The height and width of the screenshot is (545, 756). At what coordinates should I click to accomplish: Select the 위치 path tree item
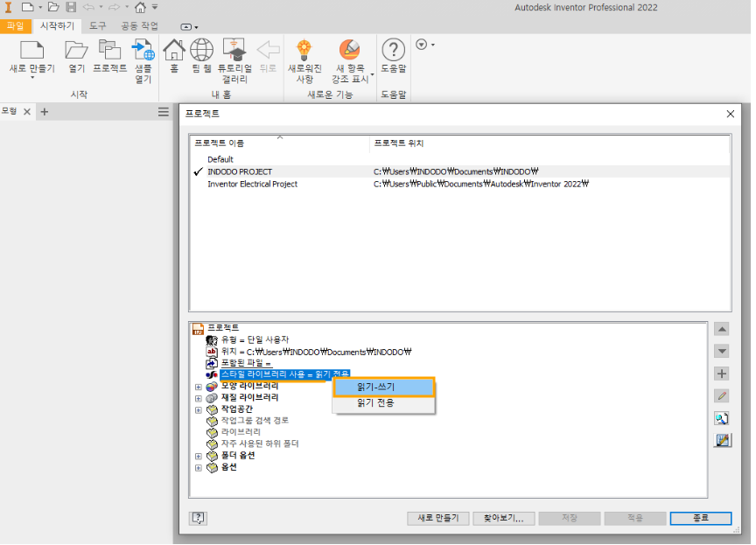316,352
